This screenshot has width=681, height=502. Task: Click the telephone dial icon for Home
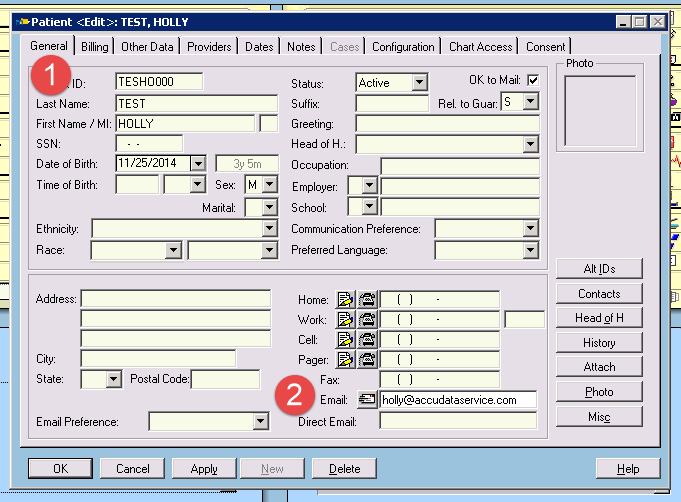coord(367,299)
